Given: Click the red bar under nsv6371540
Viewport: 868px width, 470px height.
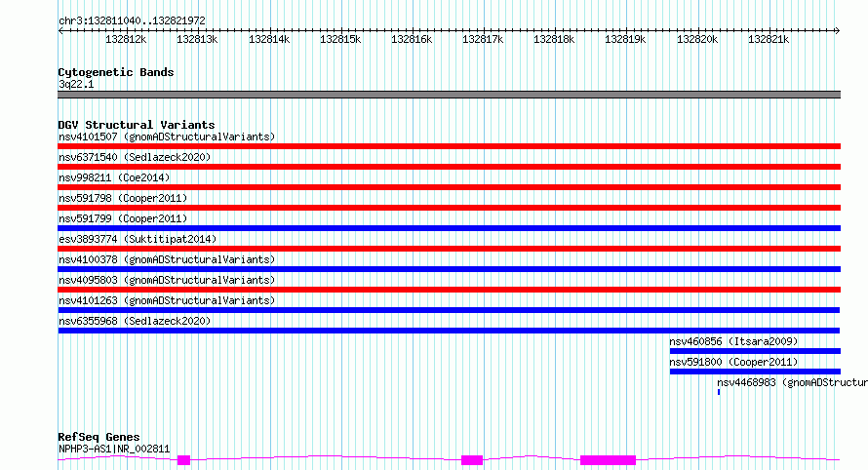Looking at the screenshot, I should click(x=449, y=167).
